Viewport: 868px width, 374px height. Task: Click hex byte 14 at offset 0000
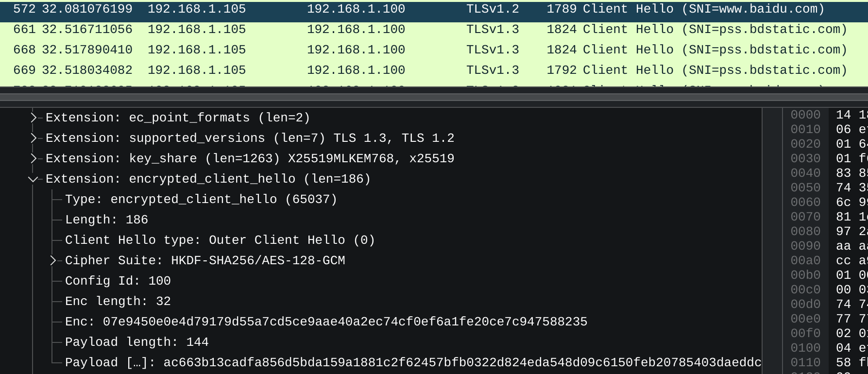tap(844, 115)
